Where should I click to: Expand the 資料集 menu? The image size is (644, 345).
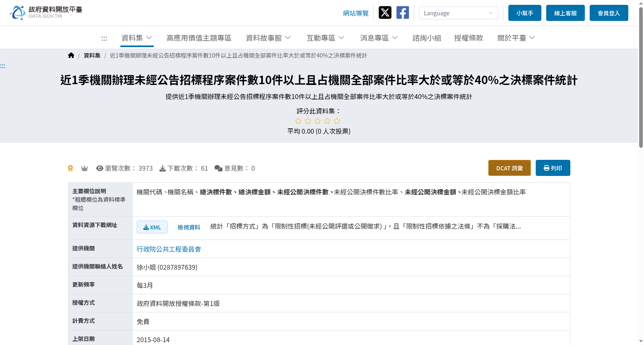point(136,38)
